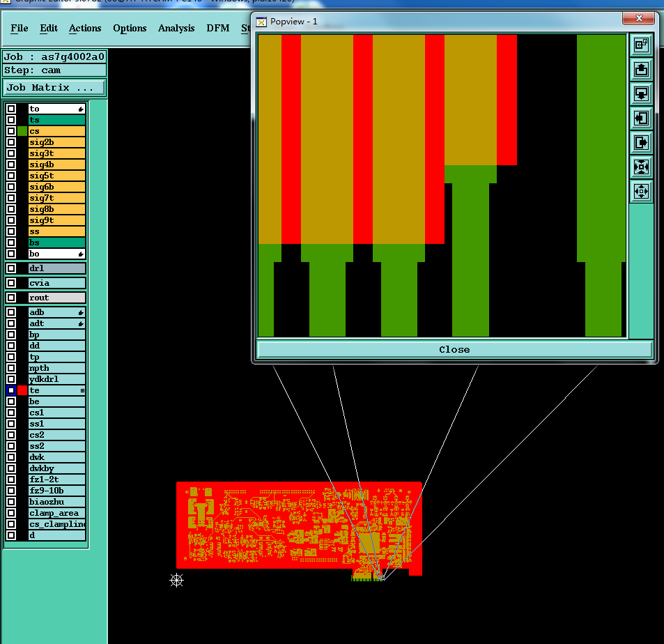The image size is (664, 644).
Task: Select layer name ss1
Action: [x=56, y=424]
